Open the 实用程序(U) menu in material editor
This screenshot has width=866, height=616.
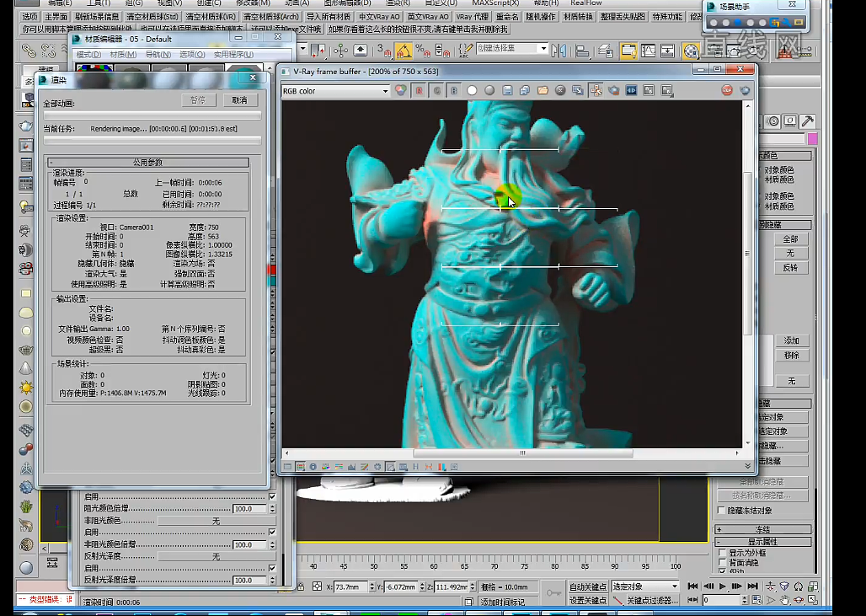(233, 54)
